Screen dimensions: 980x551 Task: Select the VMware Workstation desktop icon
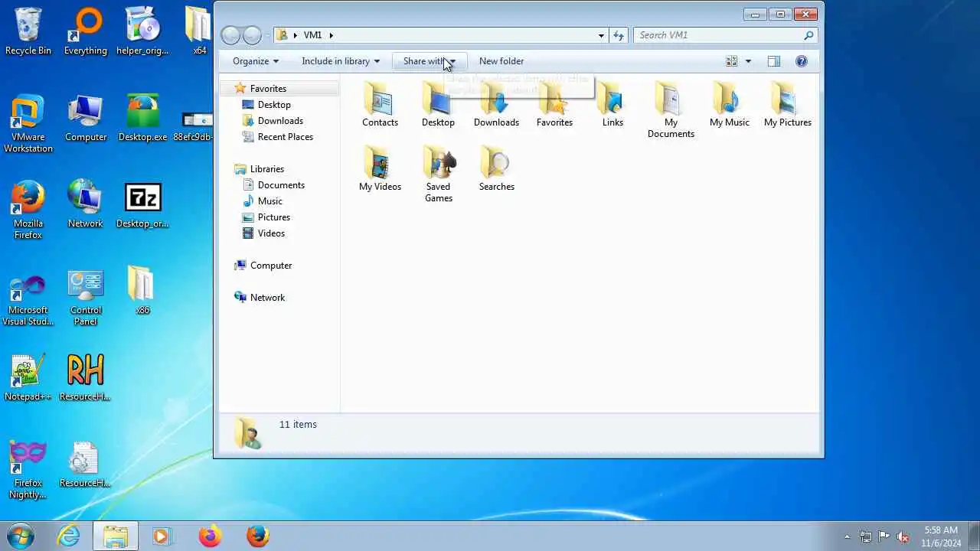tap(28, 124)
